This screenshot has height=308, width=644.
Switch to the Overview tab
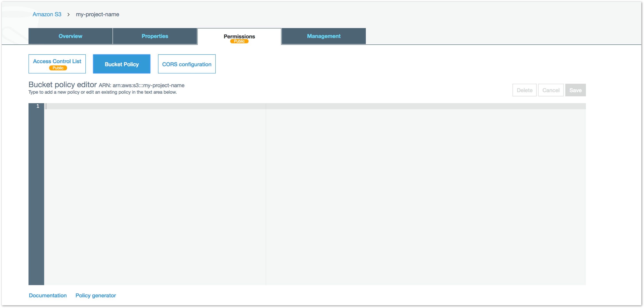70,36
